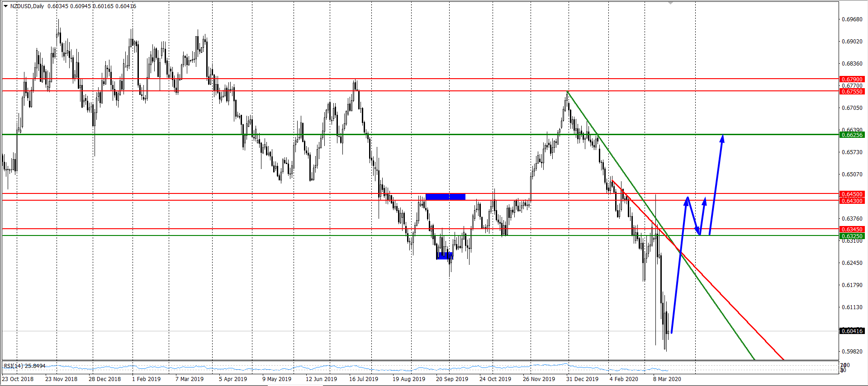Click the green 0.63250 level label

(x=852, y=236)
